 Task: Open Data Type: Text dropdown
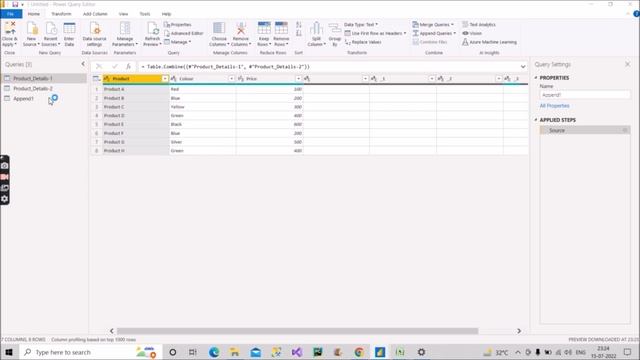pos(361,24)
